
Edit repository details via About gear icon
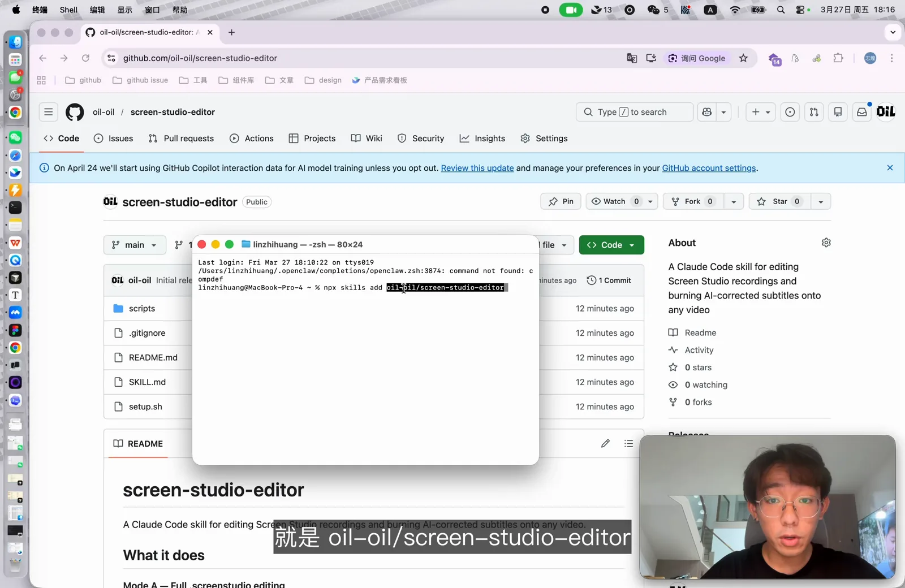tap(826, 243)
